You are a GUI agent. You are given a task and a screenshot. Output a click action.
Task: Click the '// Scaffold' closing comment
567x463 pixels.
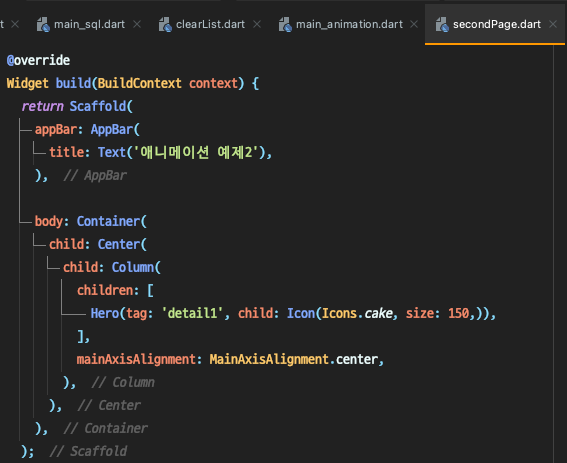[88, 451]
